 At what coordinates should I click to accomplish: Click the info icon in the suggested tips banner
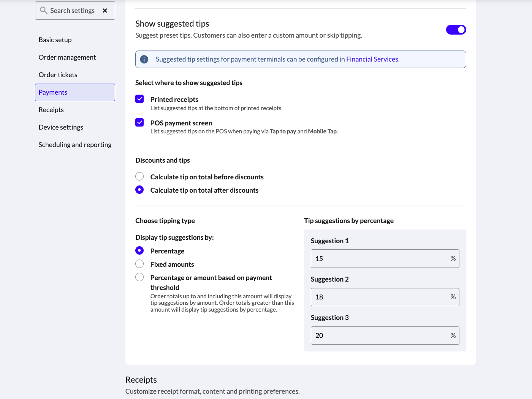144,59
